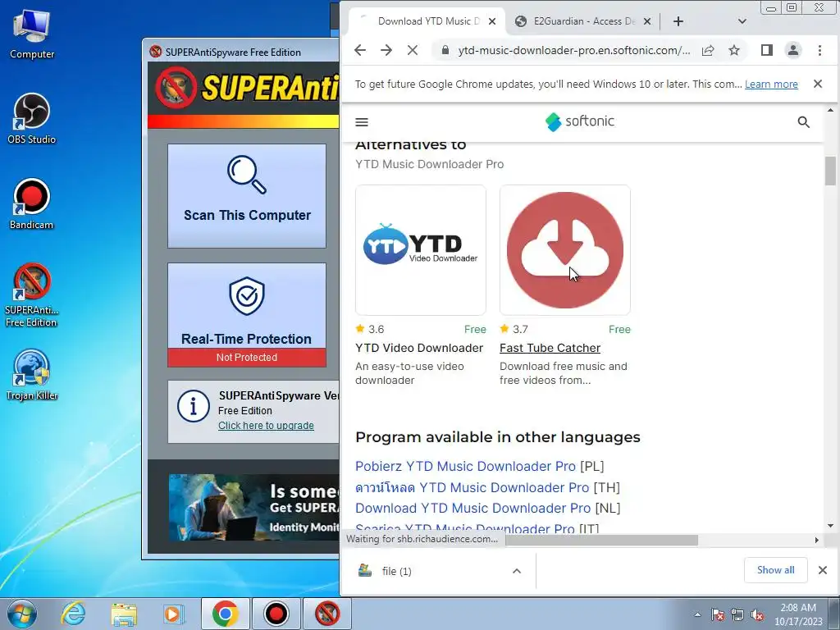The image size is (840, 630).
Task: Click Fast Tube Catcher cloud thumbnail
Action: (x=565, y=249)
